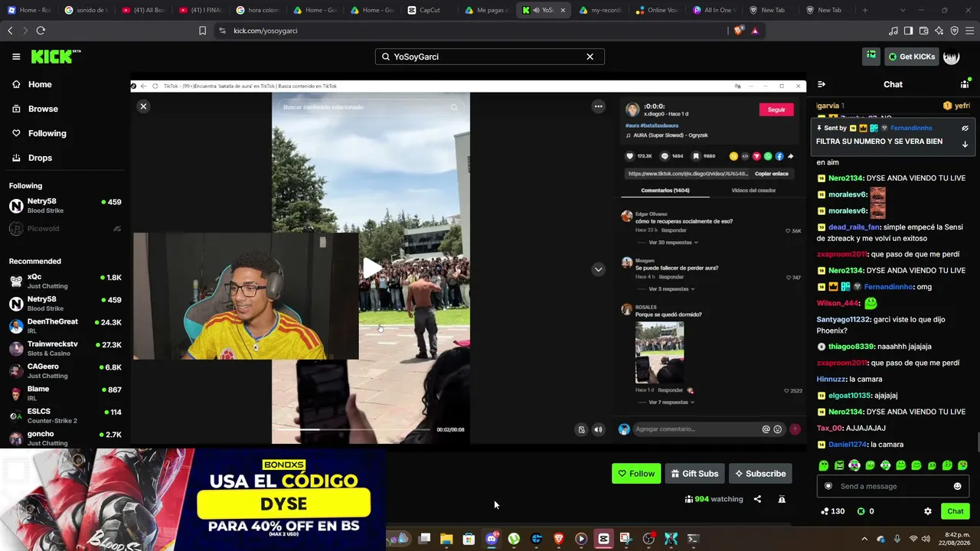The height and width of the screenshot is (551, 980).
Task: Open recommended channel DeenTheGreat
Action: 65,325
